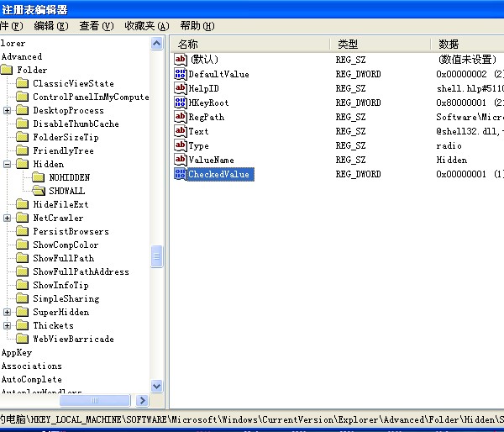Click the 'Hidden' data cell of ValueName
Image resolution: width=504 pixels, height=432 pixels.
[x=452, y=160]
